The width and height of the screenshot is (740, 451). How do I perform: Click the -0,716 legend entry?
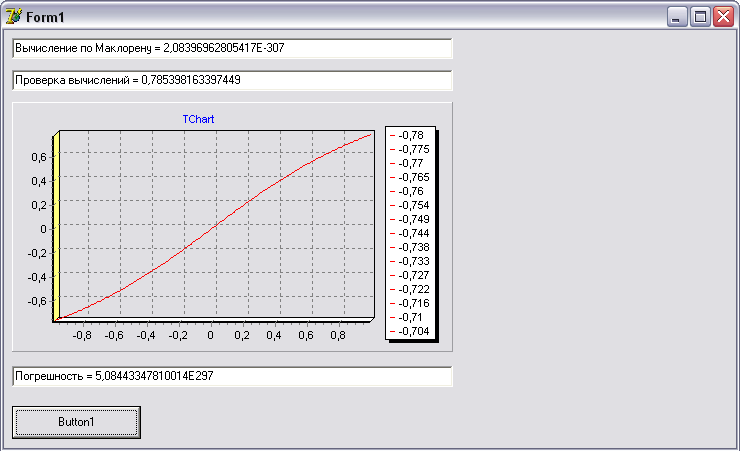tap(411, 303)
